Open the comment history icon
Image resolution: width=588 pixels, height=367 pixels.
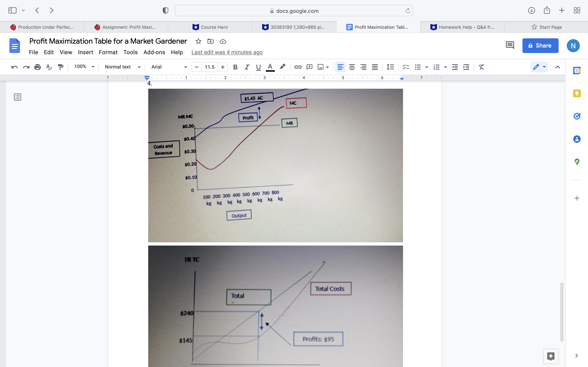coord(510,45)
